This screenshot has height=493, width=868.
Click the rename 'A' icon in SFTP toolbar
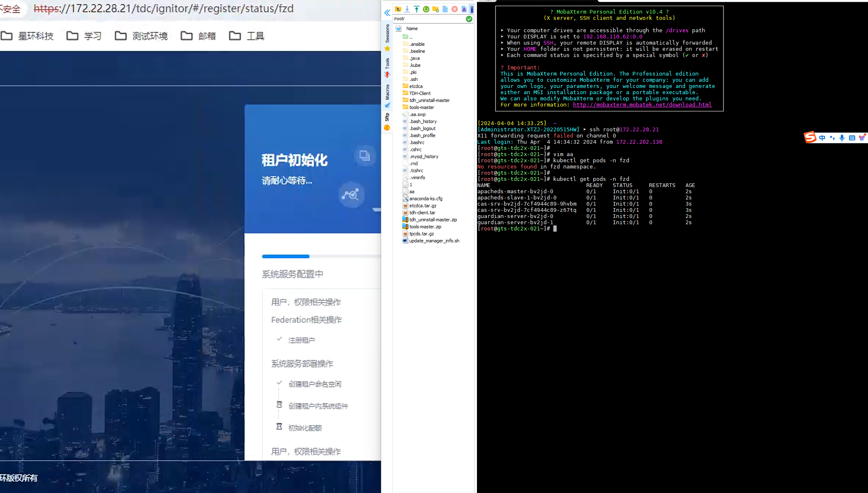464,9
